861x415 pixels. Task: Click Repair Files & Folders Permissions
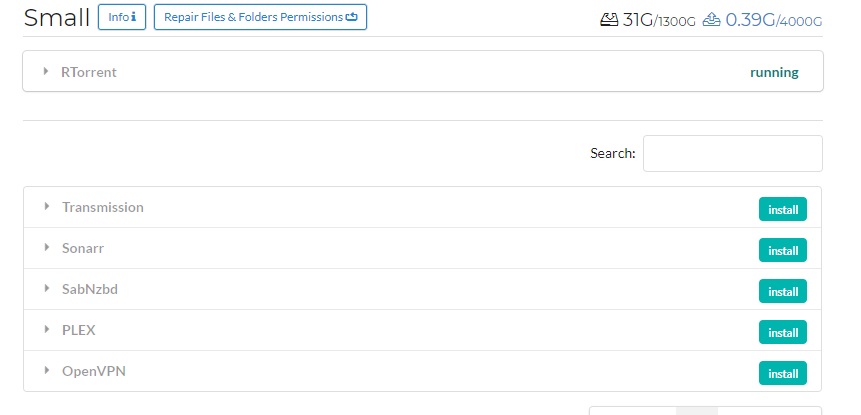pyautogui.click(x=260, y=17)
